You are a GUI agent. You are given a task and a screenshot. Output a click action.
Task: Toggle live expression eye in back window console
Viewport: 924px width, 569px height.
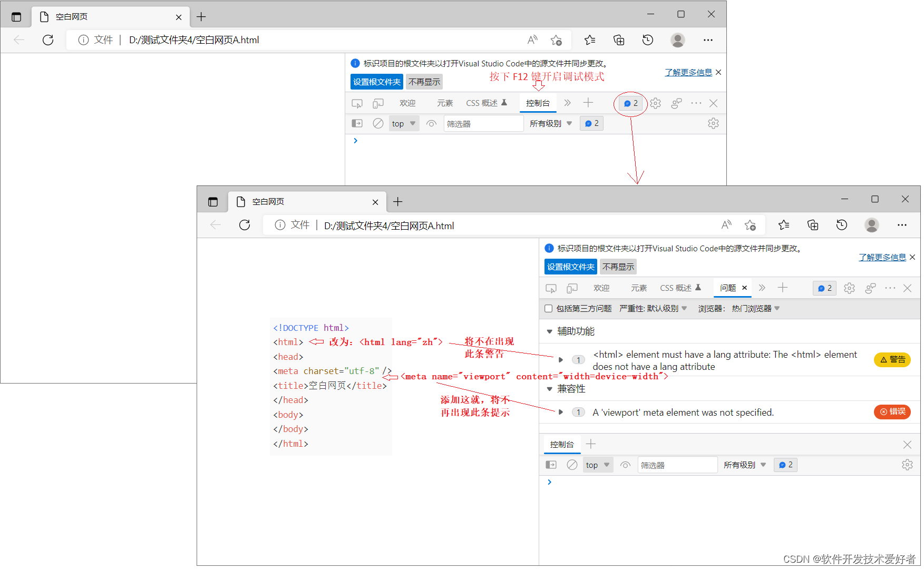point(431,124)
